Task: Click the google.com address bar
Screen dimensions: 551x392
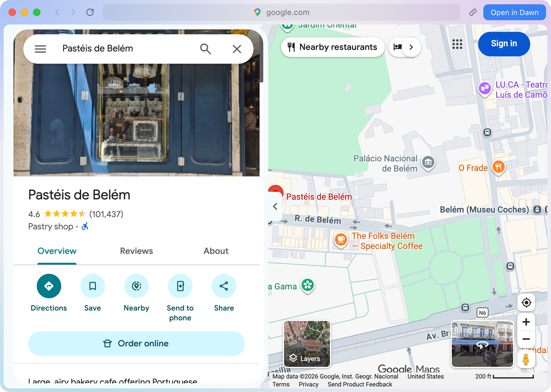Action: (281, 12)
